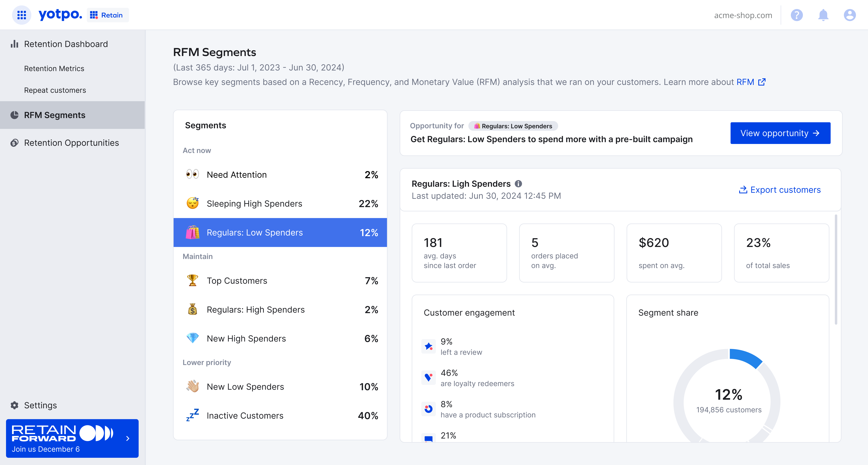The height and width of the screenshot is (465, 868).
Task: Select the Regulars: Low Spenders segment
Action: coord(280,232)
